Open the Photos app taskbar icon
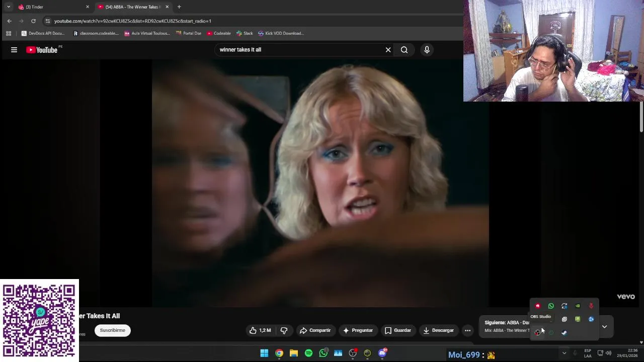 (x=338, y=353)
